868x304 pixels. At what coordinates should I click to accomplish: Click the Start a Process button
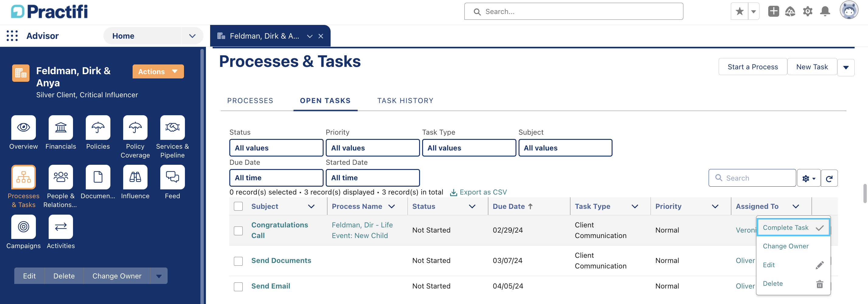[x=753, y=66]
